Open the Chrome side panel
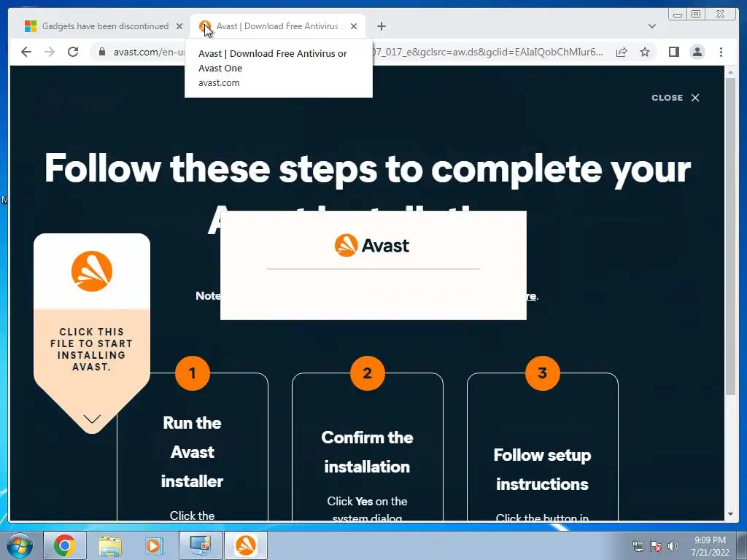Screen dimensions: 747x560 pyautogui.click(x=673, y=52)
